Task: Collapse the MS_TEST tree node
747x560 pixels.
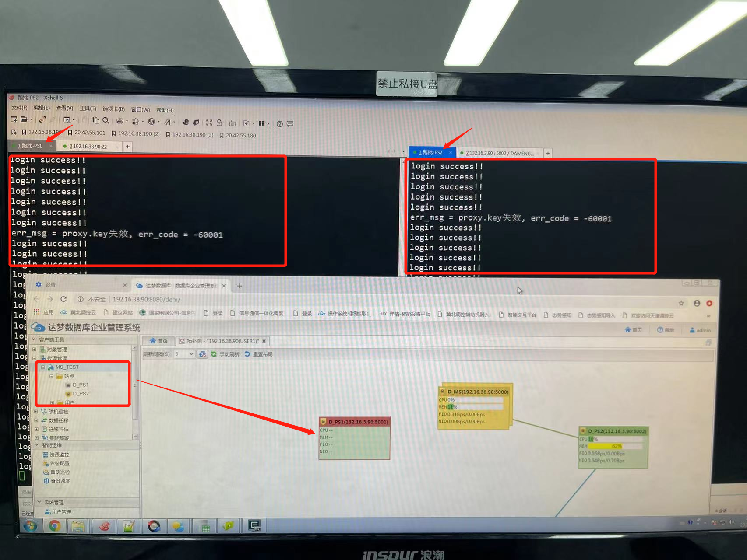Action: (x=43, y=367)
